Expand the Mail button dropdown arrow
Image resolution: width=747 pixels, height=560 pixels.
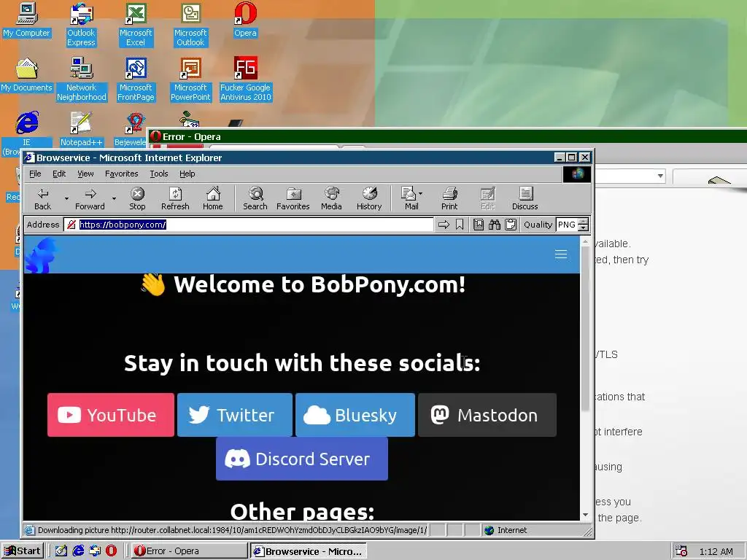coord(420,194)
